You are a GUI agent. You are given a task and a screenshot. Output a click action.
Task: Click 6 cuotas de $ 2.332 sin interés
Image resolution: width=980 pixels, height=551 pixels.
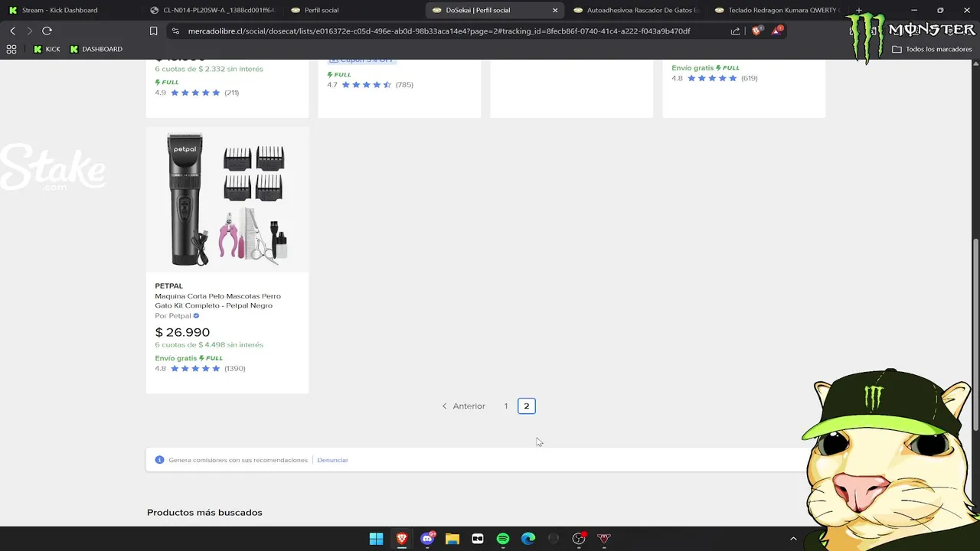(209, 69)
